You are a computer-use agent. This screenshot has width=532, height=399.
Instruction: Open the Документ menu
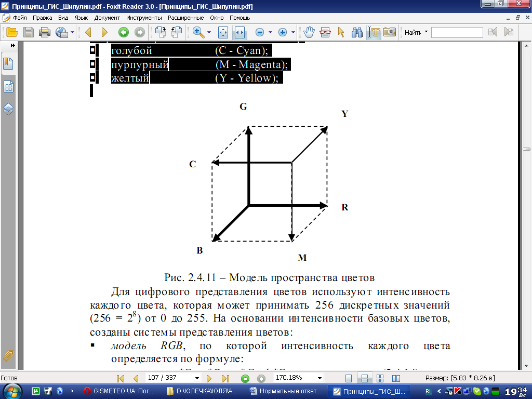(107, 18)
